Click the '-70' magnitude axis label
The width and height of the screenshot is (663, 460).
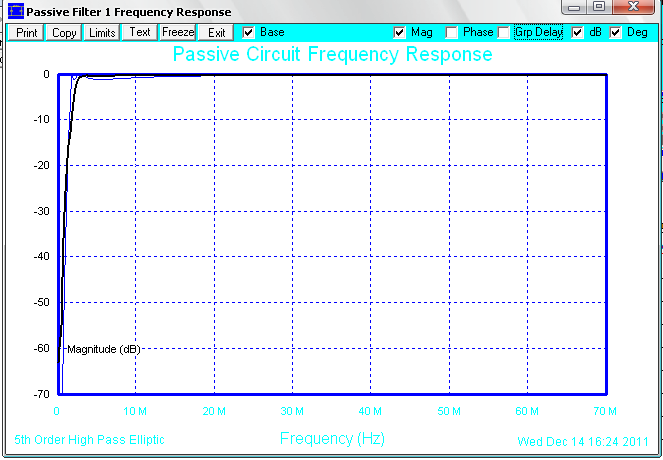(x=41, y=394)
